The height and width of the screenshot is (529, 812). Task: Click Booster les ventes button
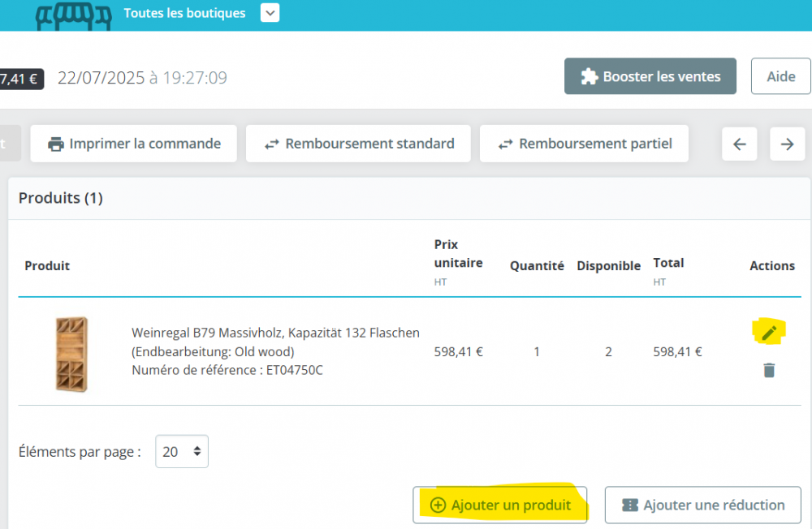coord(650,76)
